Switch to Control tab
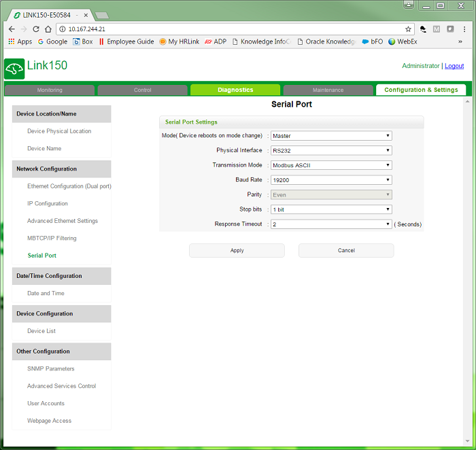Screen dimensions: 476x450 pos(143,90)
